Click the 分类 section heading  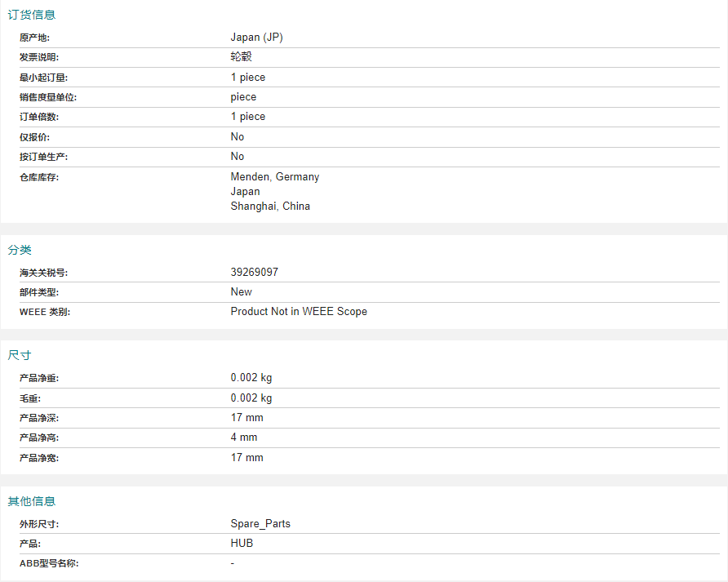point(20,250)
